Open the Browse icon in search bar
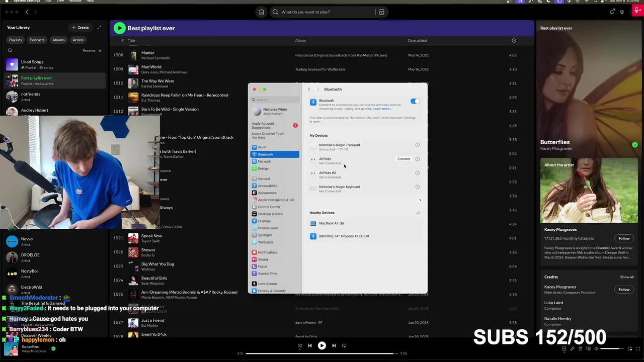The height and width of the screenshot is (362, 644). pyautogui.click(x=381, y=12)
